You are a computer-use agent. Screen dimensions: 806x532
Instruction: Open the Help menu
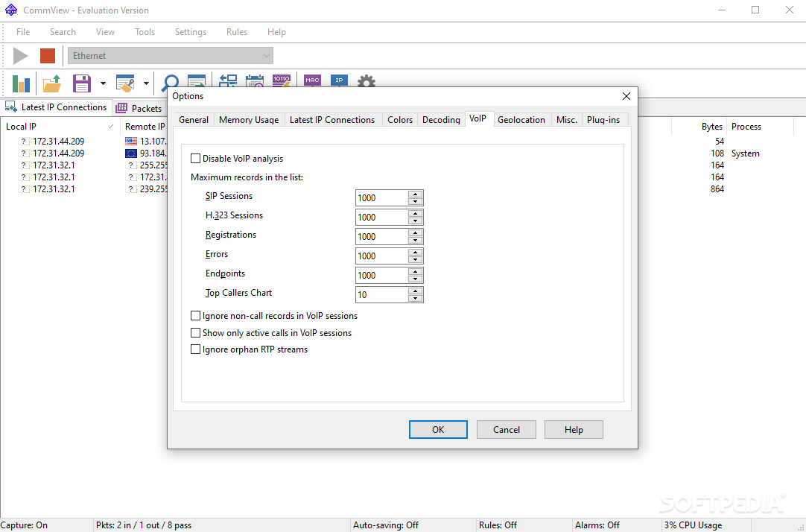pos(276,32)
